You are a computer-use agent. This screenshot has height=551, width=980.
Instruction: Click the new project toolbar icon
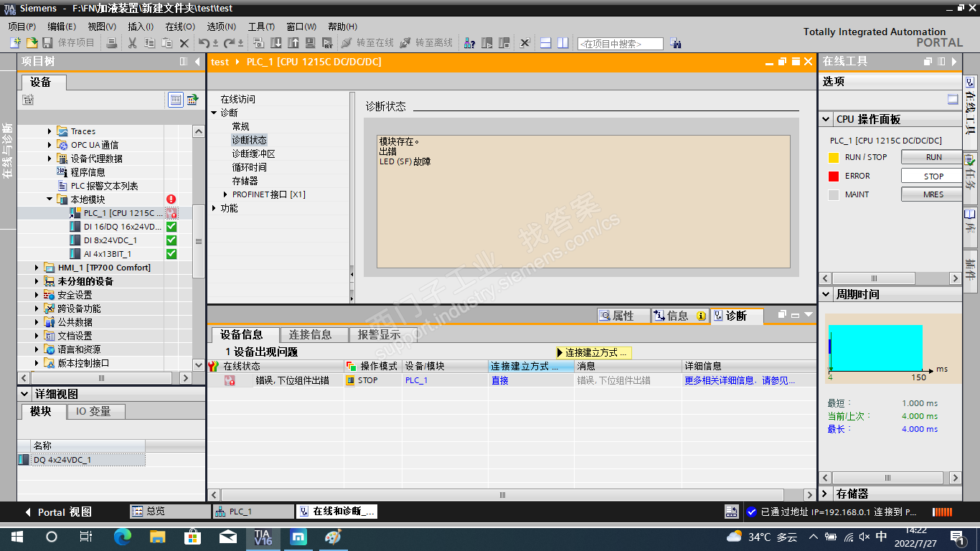pos(15,43)
